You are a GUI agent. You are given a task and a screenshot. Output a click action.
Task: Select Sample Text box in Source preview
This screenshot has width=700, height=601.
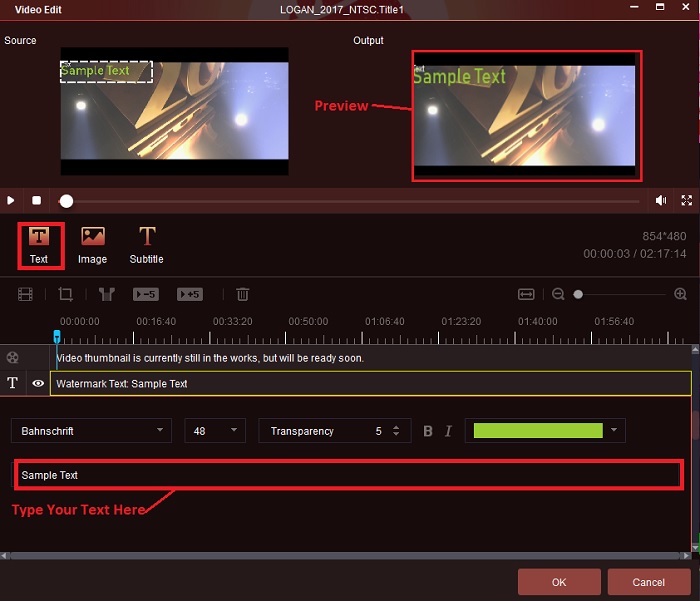pos(106,71)
